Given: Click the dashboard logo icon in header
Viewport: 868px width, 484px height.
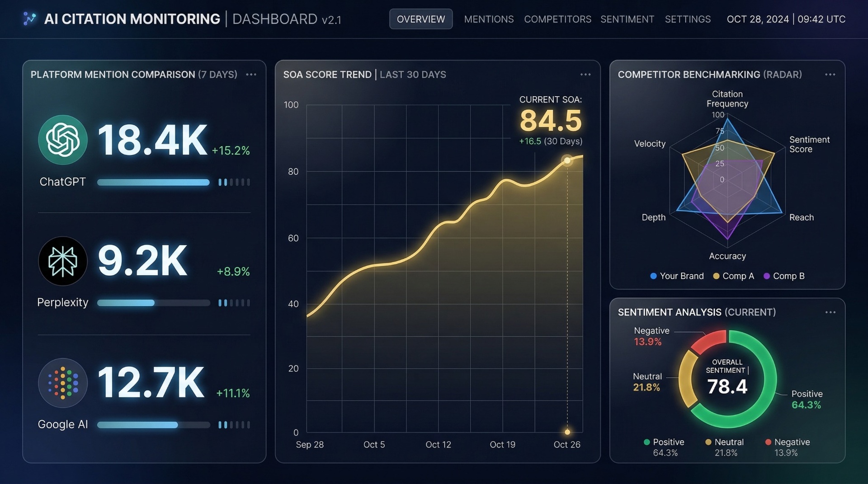Looking at the screenshot, I should [x=29, y=19].
